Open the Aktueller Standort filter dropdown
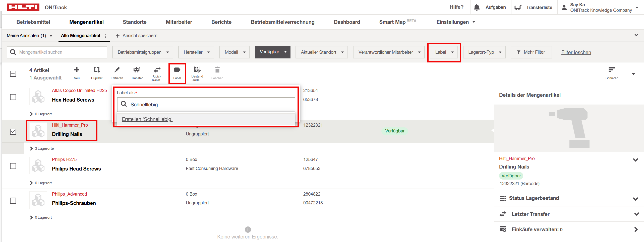The image size is (644, 242). click(322, 52)
